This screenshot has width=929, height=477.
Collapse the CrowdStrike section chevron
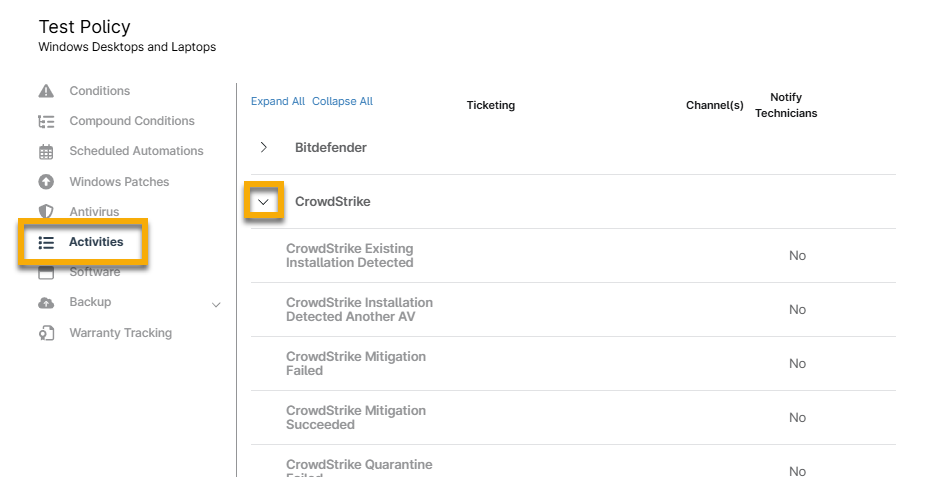coord(264,202)
